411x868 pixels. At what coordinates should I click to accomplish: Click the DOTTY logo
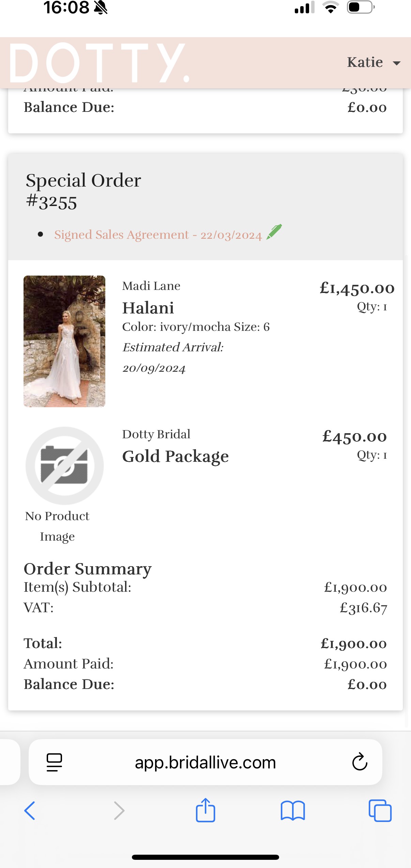point(100,63)
